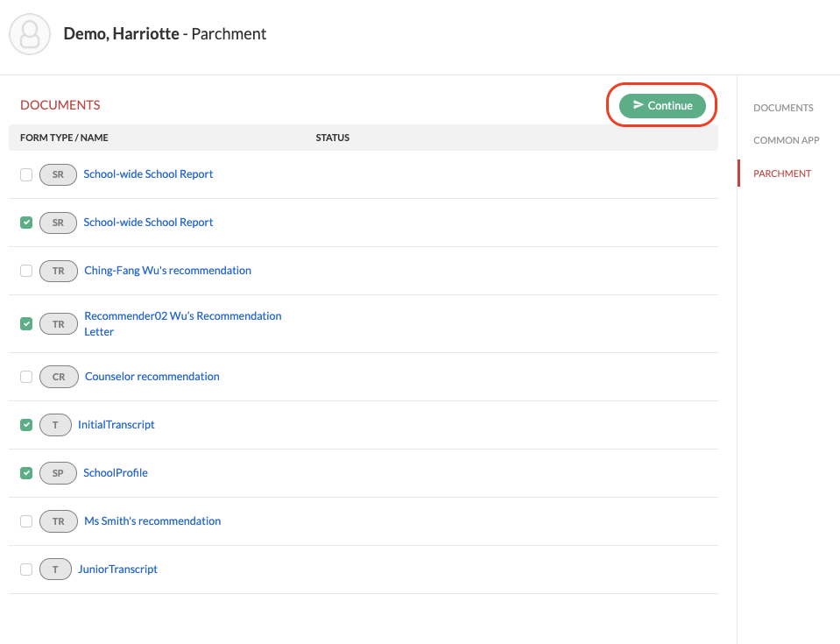Open Ching-Fang Wu's recommendation link

167,271
